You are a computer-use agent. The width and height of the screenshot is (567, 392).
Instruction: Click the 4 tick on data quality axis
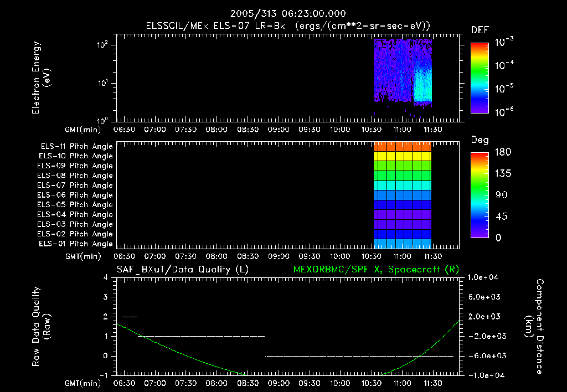[106, 278]
